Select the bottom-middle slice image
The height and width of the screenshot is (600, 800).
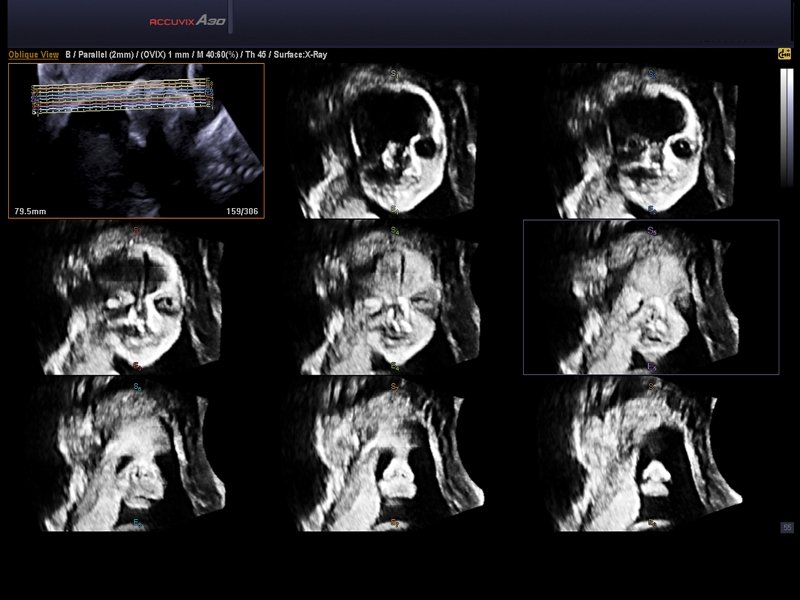coord(395,453)
